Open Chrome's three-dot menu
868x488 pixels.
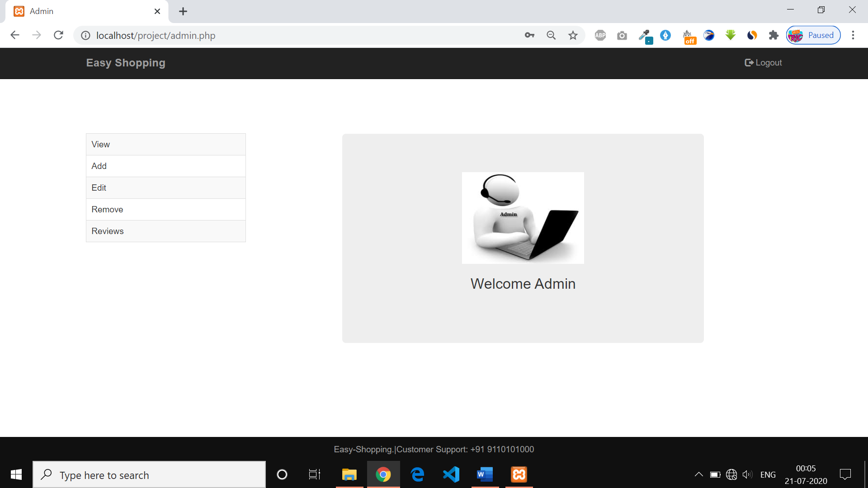click(x=853, y=35)
